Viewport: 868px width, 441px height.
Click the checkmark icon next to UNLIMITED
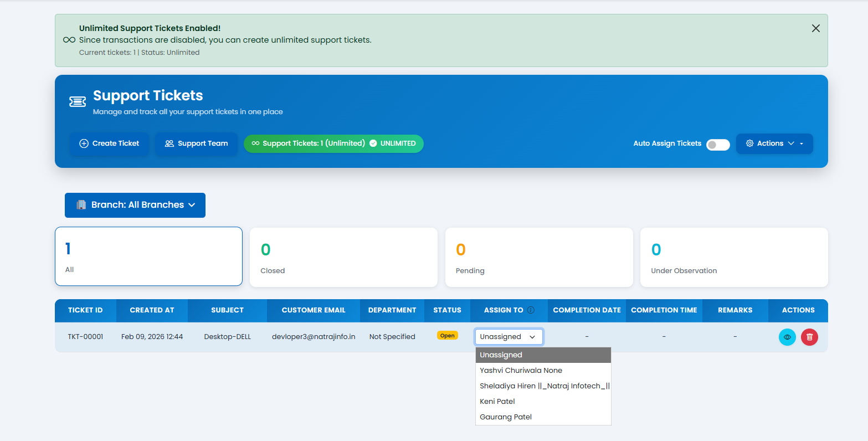[x=373, y=143]
